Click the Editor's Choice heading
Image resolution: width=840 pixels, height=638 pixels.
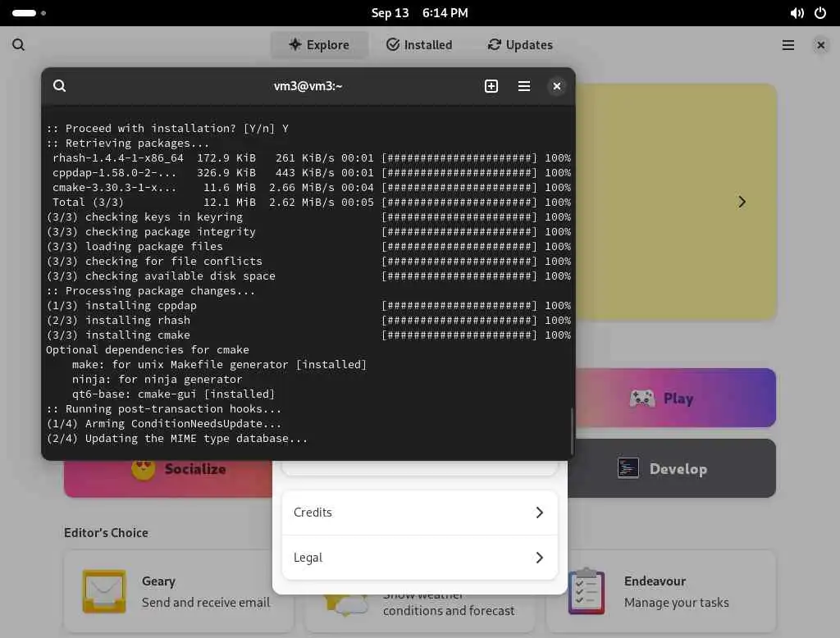coord(106,532)
